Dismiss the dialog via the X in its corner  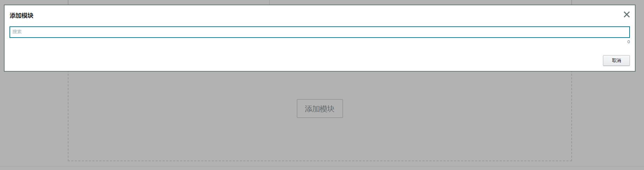626,14
